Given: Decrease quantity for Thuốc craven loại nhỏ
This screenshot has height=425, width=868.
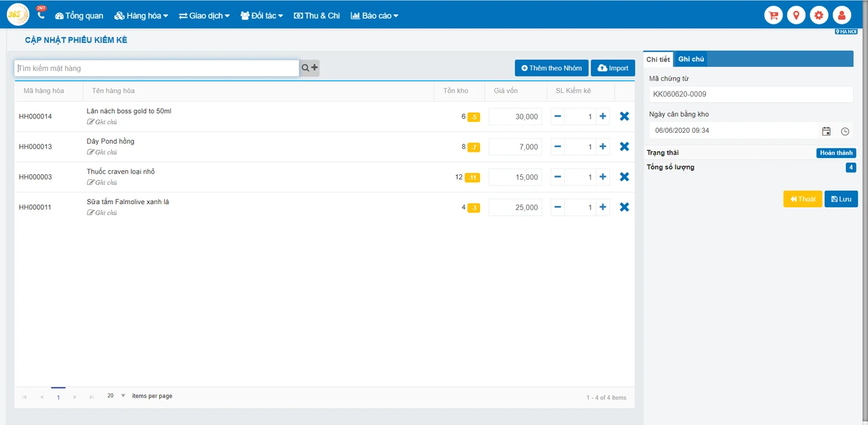Looking at the screenshot, I should pos(557,177).
